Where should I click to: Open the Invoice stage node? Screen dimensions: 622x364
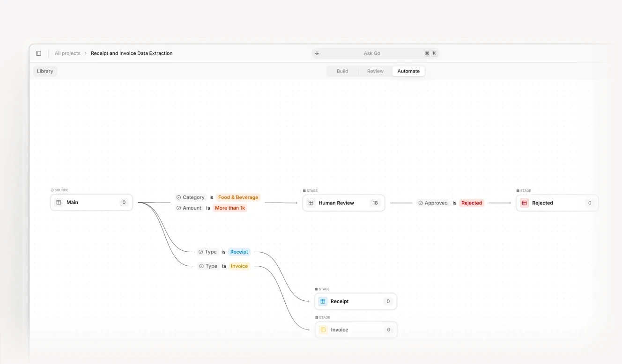pos(356,330)
